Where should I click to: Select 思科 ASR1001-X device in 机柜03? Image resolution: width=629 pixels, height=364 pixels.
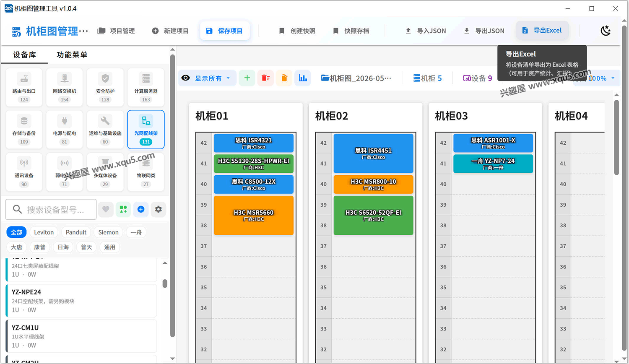pyautogui.click(x=493, y=143)
